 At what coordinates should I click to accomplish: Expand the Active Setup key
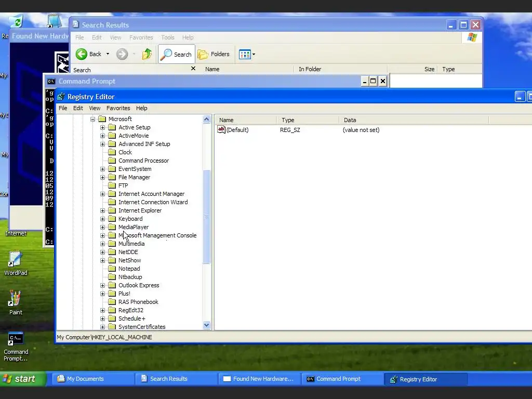(102, 127)
